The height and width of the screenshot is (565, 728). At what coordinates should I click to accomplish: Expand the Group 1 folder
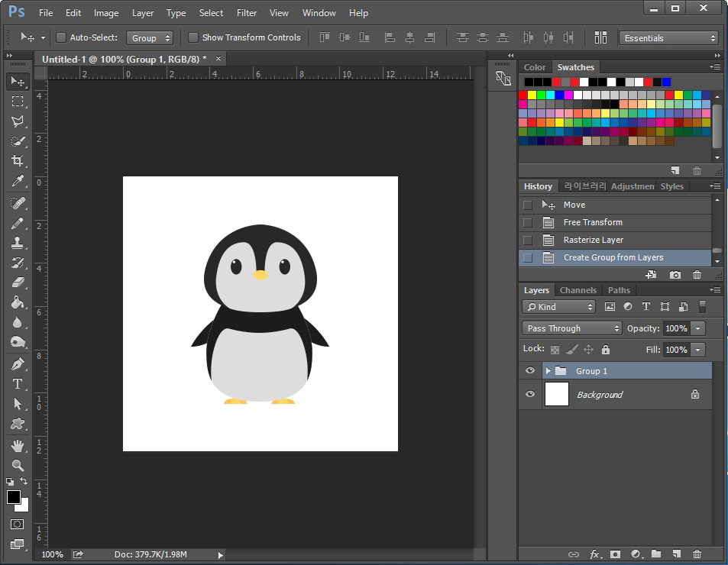pyautogui.click(x=548, y=370)
